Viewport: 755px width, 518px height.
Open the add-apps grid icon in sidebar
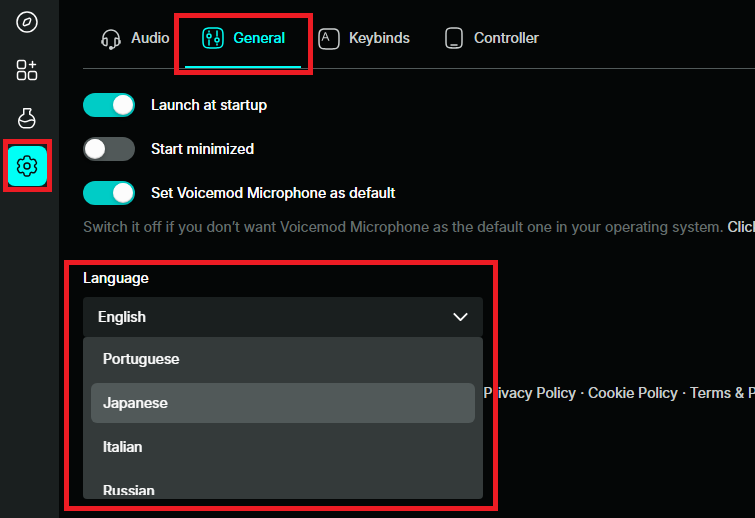point(26,70)
